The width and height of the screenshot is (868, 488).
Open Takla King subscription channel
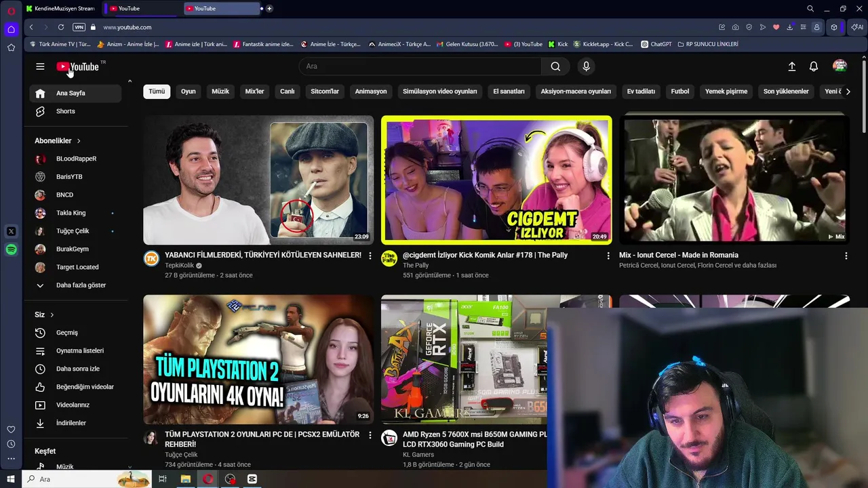(75, 213)
